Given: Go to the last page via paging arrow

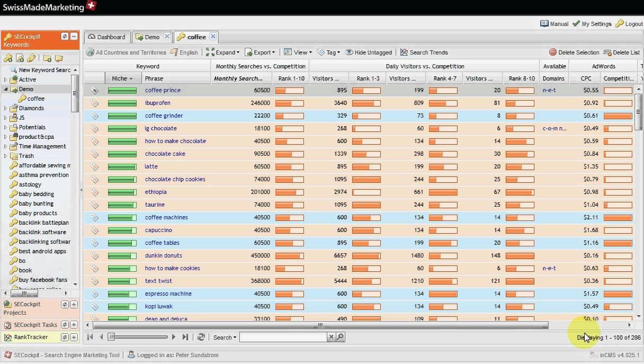Looking at the screenshot, I should click(x=185, y=337).
